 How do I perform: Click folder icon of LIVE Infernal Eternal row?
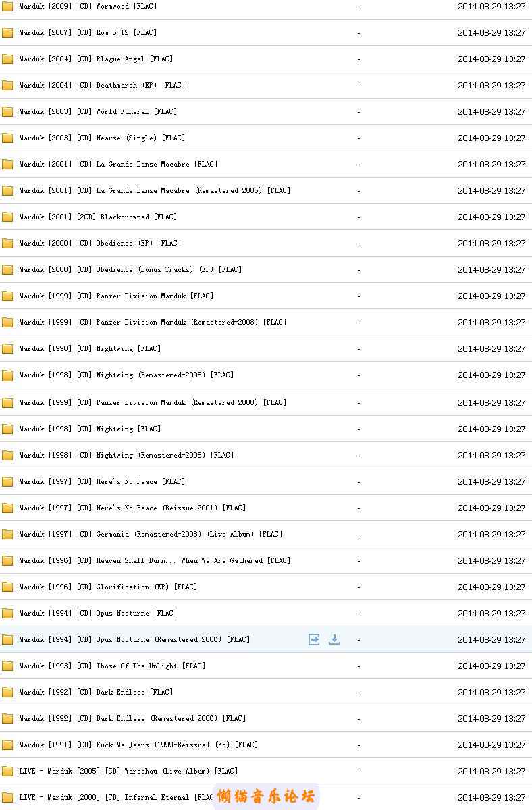coord(7,797)
